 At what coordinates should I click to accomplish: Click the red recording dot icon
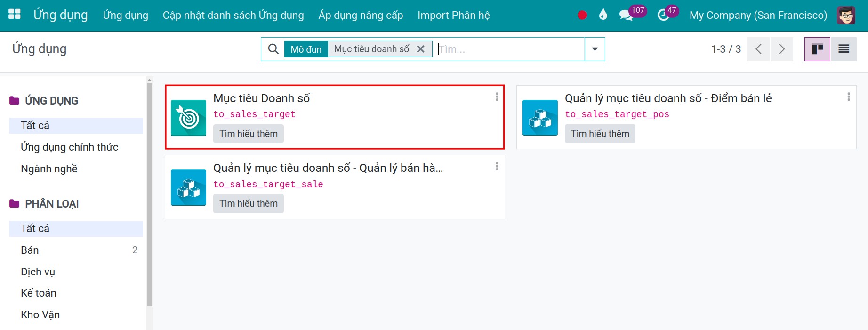582,15
